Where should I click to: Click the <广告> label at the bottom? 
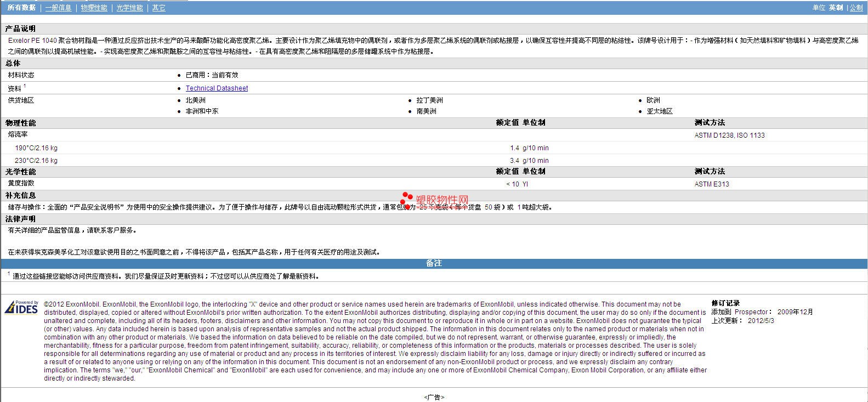(x=434, y=398)
